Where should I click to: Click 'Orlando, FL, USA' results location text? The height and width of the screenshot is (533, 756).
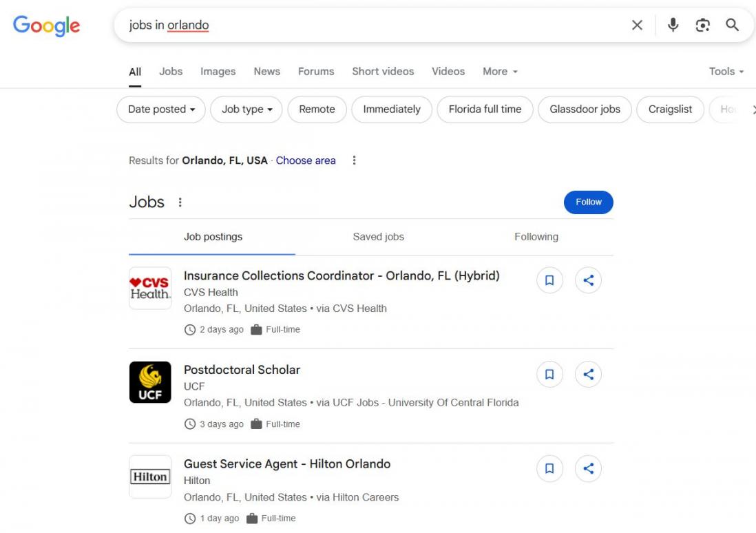click(224, 160)
